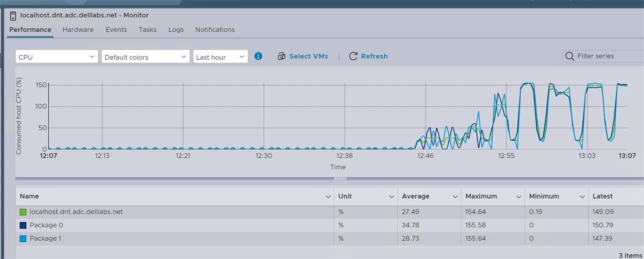The height and width of the screenshot is (259, 644).
Task: Click the 149.09 latest value
Action: (603, 212)
